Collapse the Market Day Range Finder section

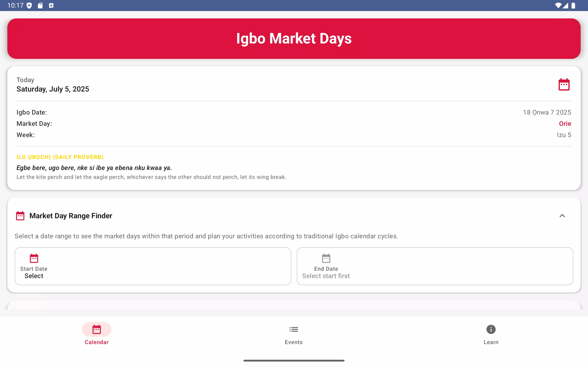click(x=562, y=216)
